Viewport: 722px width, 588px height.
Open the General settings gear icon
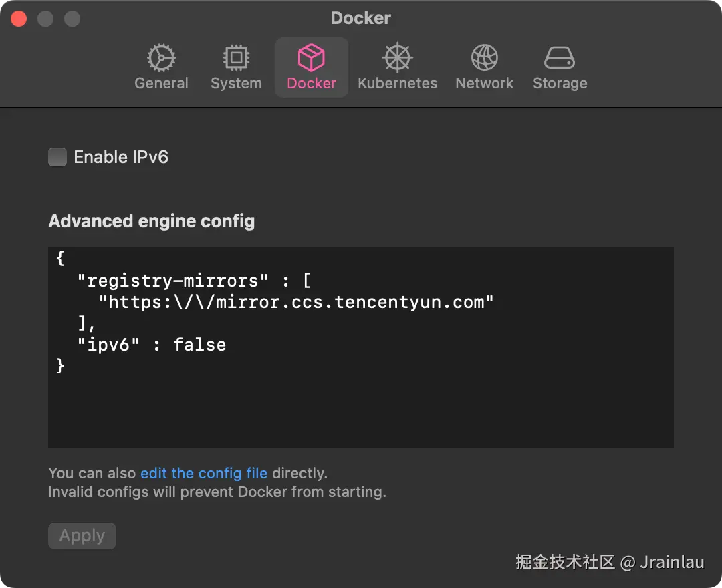[x=161, y=58]
